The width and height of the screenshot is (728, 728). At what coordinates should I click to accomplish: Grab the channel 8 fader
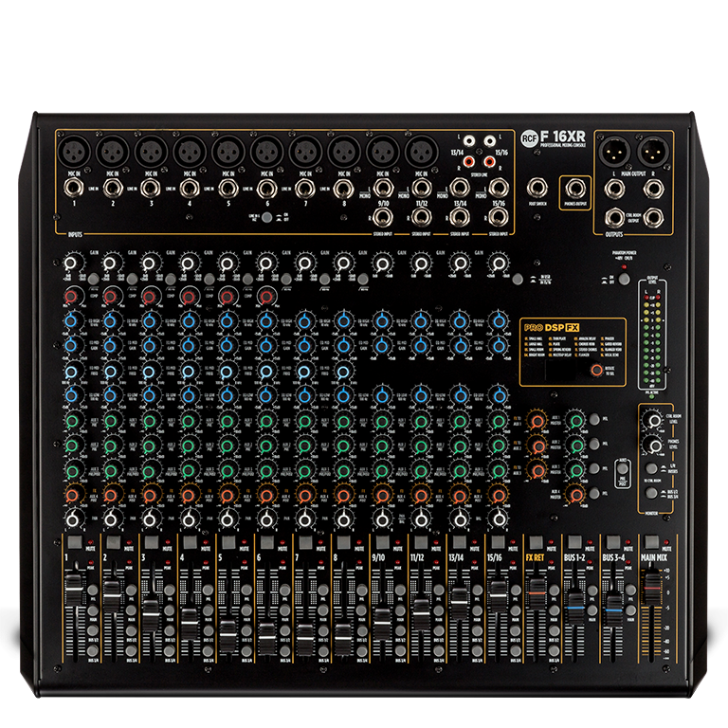[x=343, y=638]
